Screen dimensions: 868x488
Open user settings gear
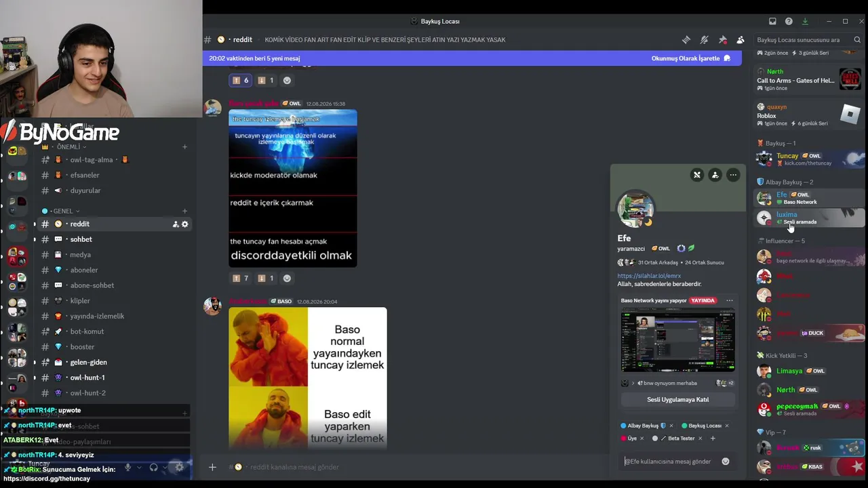pyautogui.click(x=179, y=467)
